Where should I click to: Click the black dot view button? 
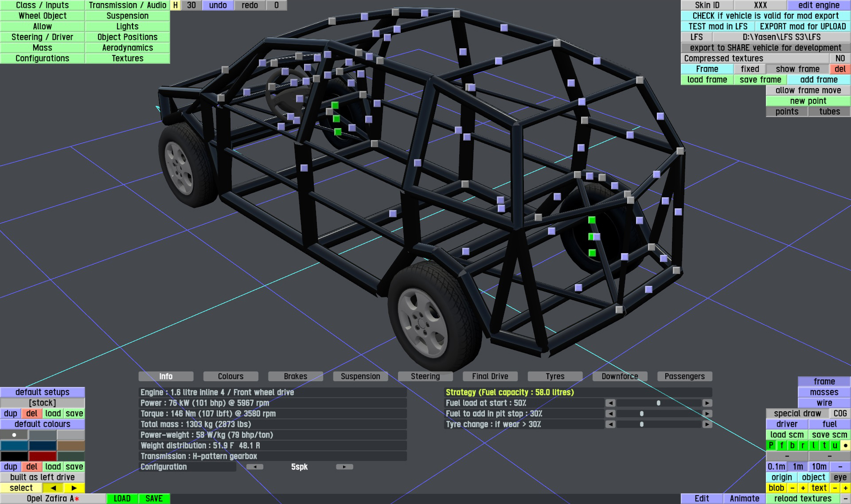point(845,445)
